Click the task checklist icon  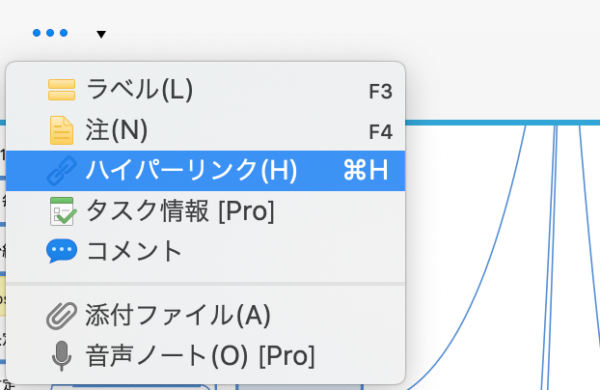(x=63, y=211)
